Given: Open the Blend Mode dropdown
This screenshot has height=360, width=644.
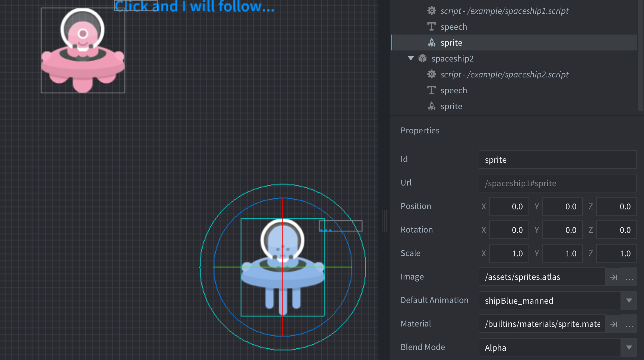Looking at the screenshot, I should coord(629,348).
